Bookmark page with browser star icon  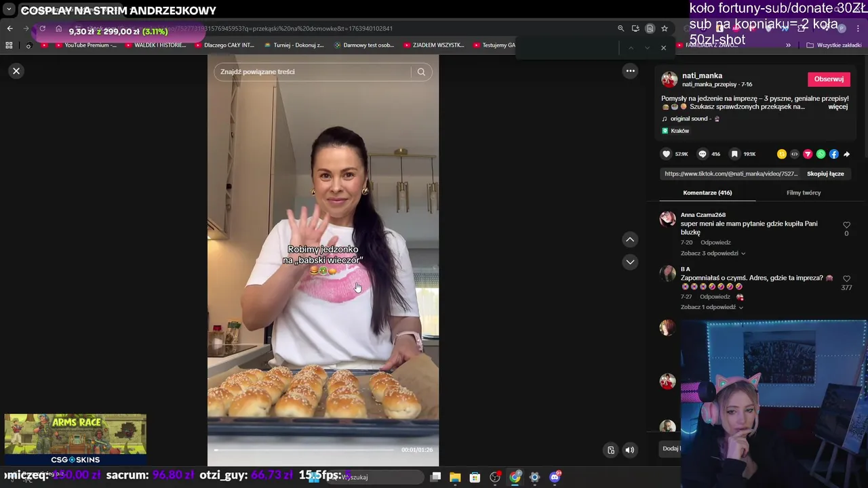[x=665, y=28]
